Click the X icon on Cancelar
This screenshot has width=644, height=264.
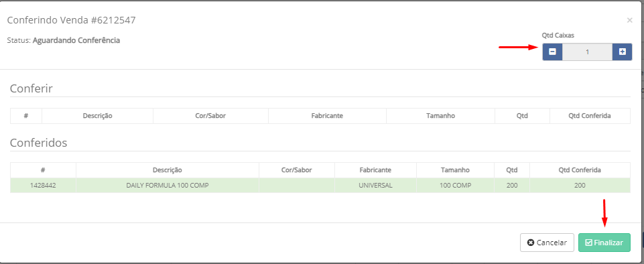pyautogui.click(x=530, y=243)
